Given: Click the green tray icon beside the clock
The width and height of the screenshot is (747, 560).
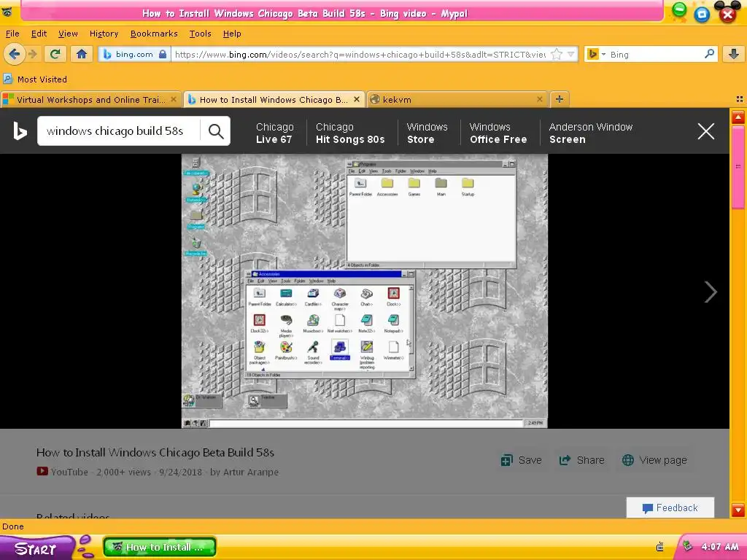Looking at the screenshot, I should click(x=687, y=545).
